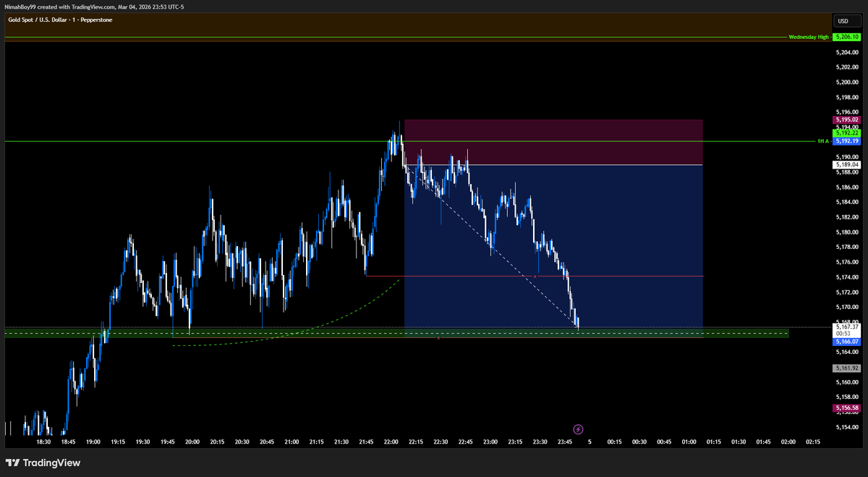Screen dimensions: 868x477
Task: Select the 1H A horizontal line label
Action: 823,141
